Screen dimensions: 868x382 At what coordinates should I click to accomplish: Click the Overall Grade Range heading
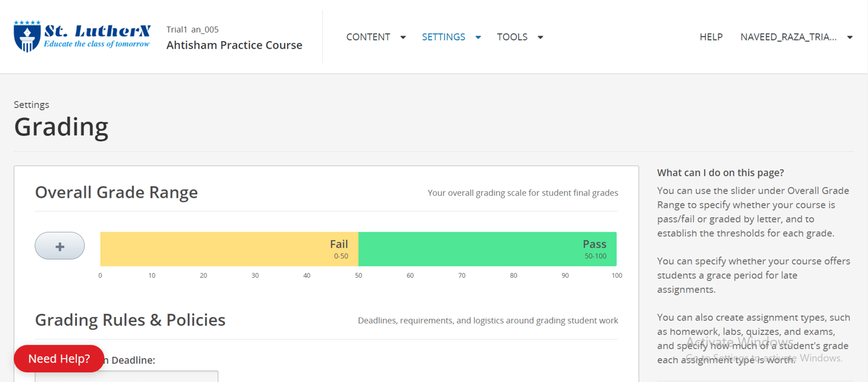tap(116, 192)
